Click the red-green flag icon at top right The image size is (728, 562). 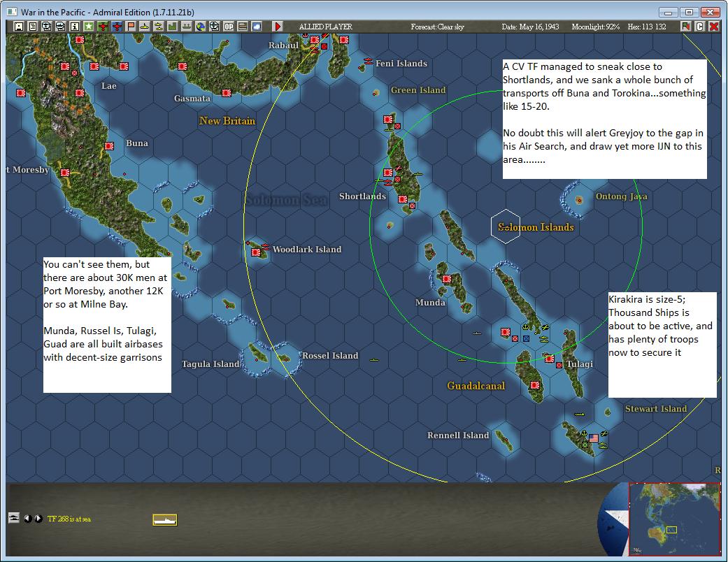tap(686, 27)
